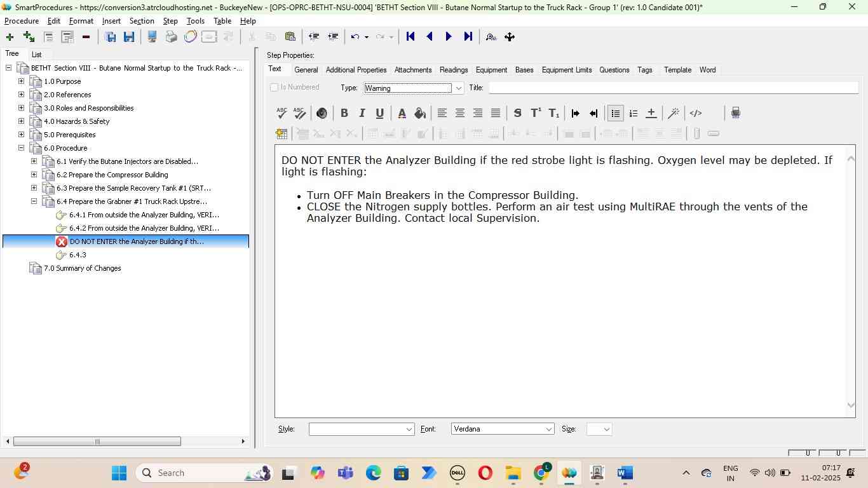This screenshot has width=868, height=488.
Task: Center align the text
Action: (x=460, y=113)
